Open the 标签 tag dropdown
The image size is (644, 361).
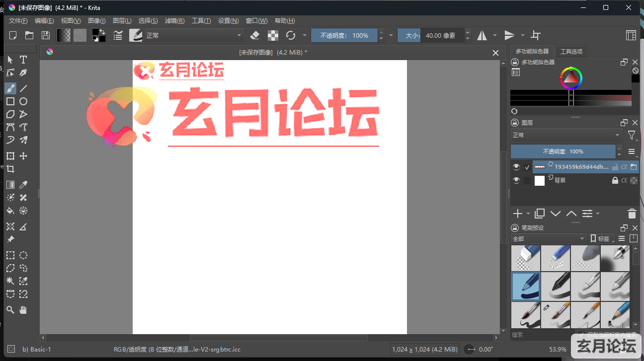pyautogui.click(x=602, y=239)
